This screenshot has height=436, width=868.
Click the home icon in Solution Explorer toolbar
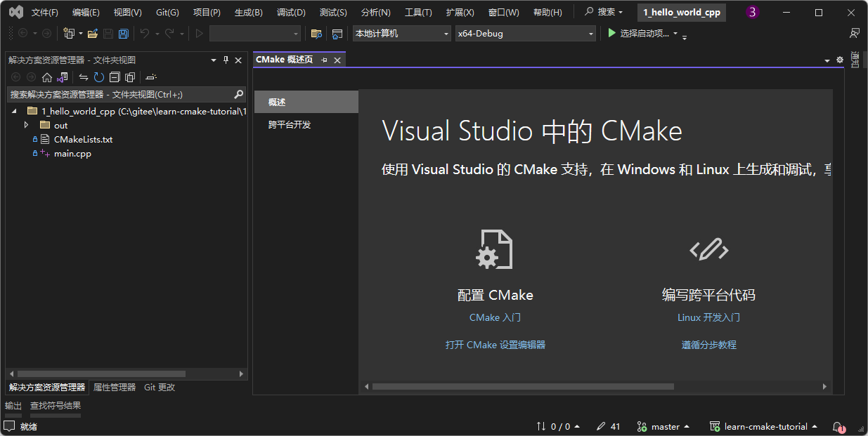[46, 77]
